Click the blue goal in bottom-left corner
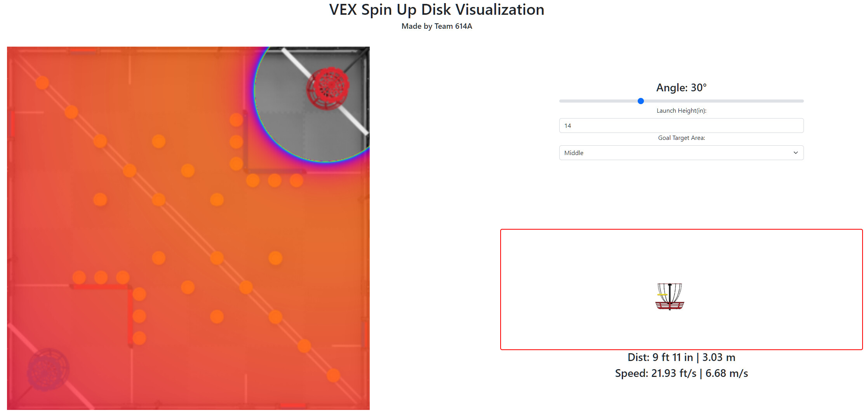The height and width of the screenshot is (415, 868). (x=48, y=369)
